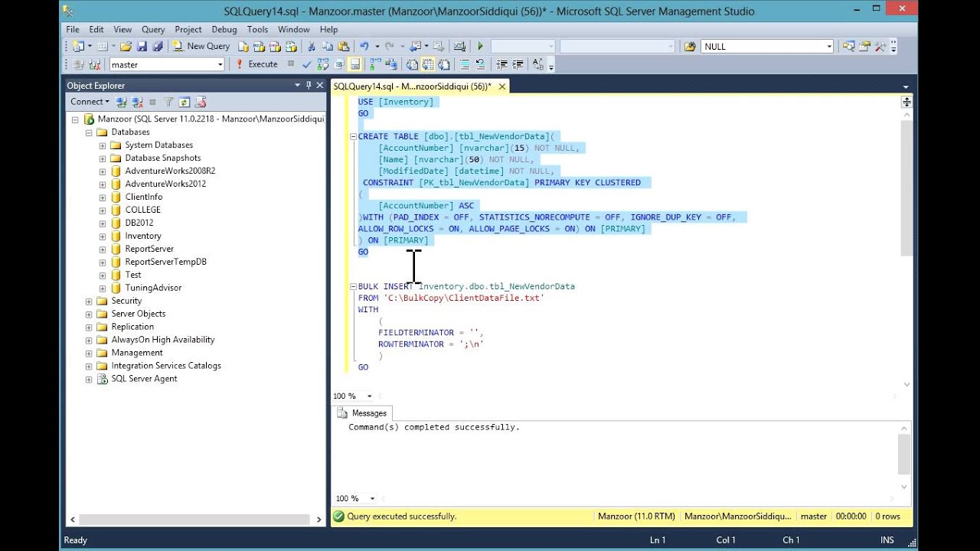Click the Save icon in toolbar
Screen dimensions: 980x551
coord(142,47)
